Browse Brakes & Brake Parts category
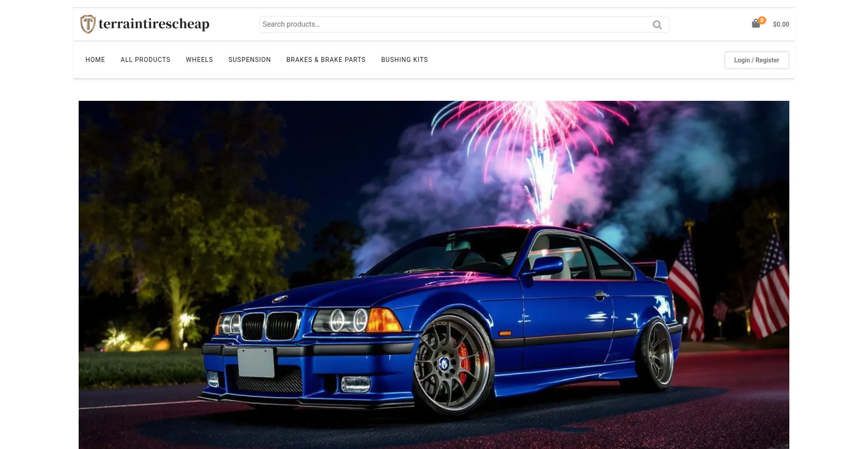The width and height of the screenshot is (868, 449). click(x=325, y=60)
